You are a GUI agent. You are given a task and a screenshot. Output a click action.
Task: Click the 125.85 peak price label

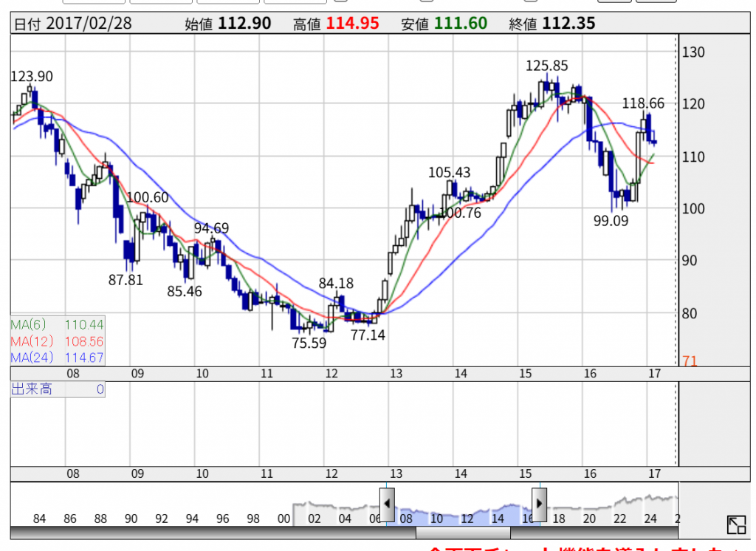pos(546,66)
